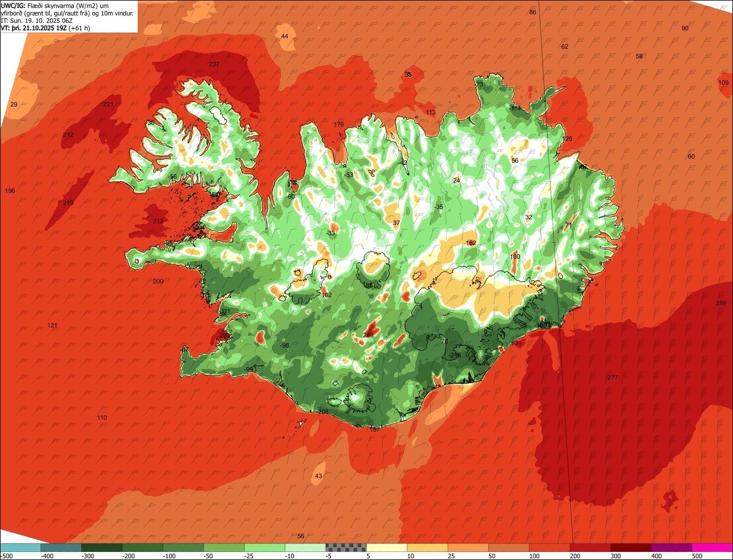Select the yellow-orange 10 to 25 swatch

tap(427, 547)
